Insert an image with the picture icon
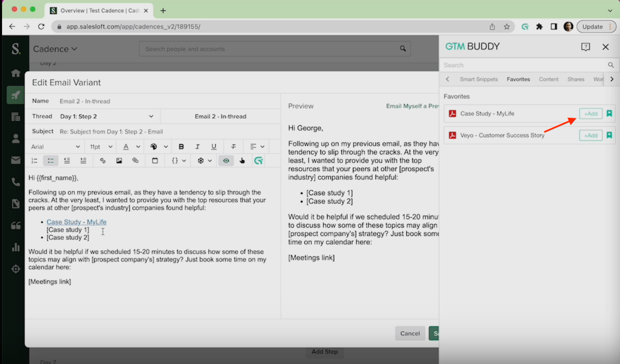This screenshot has height=364, width=620. 119,161
